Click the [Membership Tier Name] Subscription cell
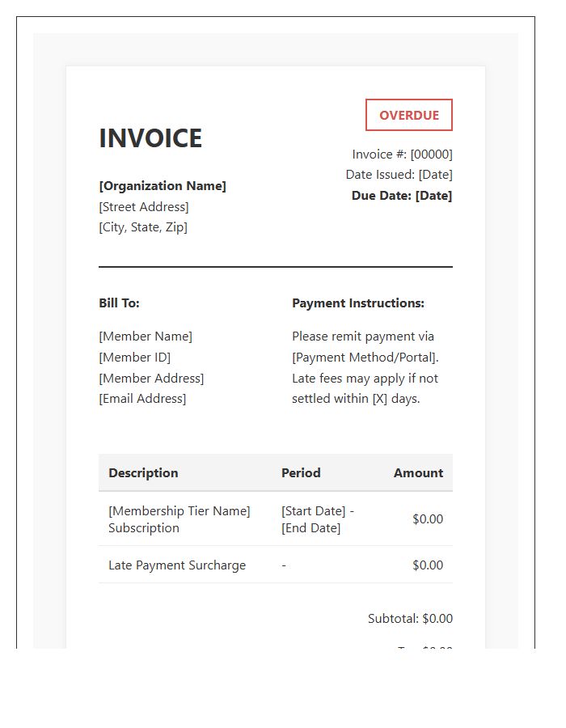Screen dimensions: 566x728 (x=179, y=519)
